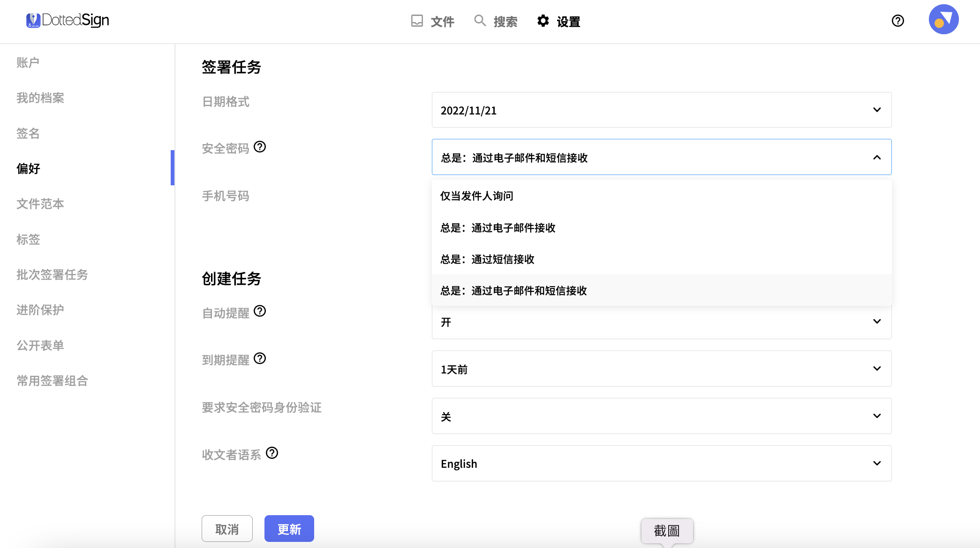Click the 手机号码 label

pos(226,196)
